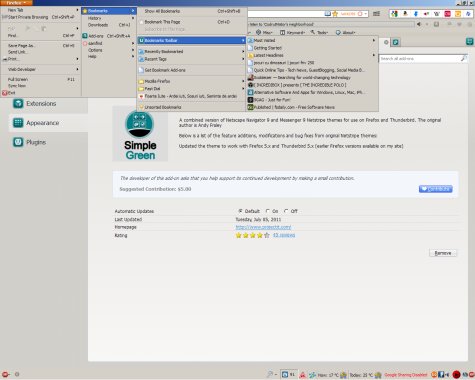The image size is (475, 380).
Task: Click the Remove button
Action: pos(443,253)
